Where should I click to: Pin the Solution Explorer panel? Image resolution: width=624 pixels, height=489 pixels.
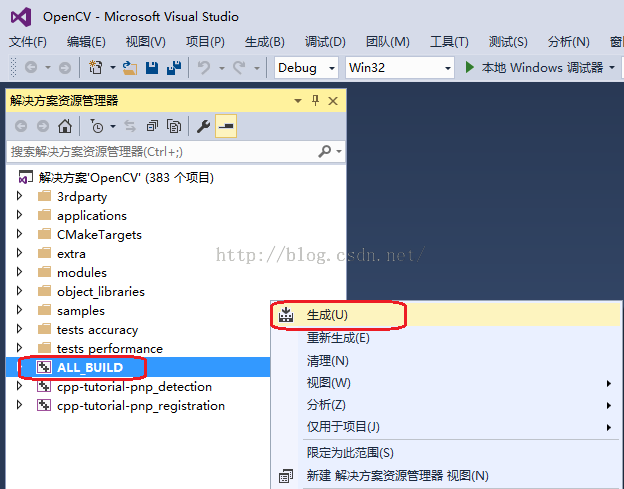(x=316, y=101)
